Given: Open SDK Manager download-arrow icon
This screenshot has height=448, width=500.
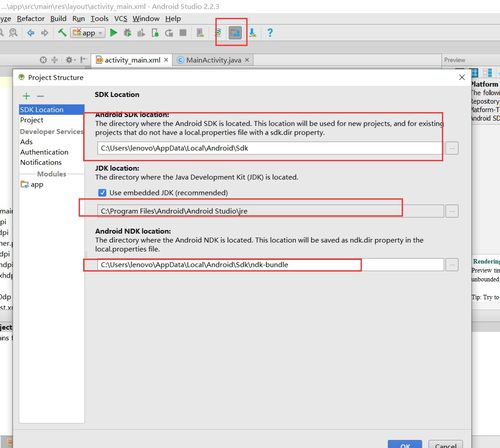Looking at the screenshot, I should tap(252, 33).
